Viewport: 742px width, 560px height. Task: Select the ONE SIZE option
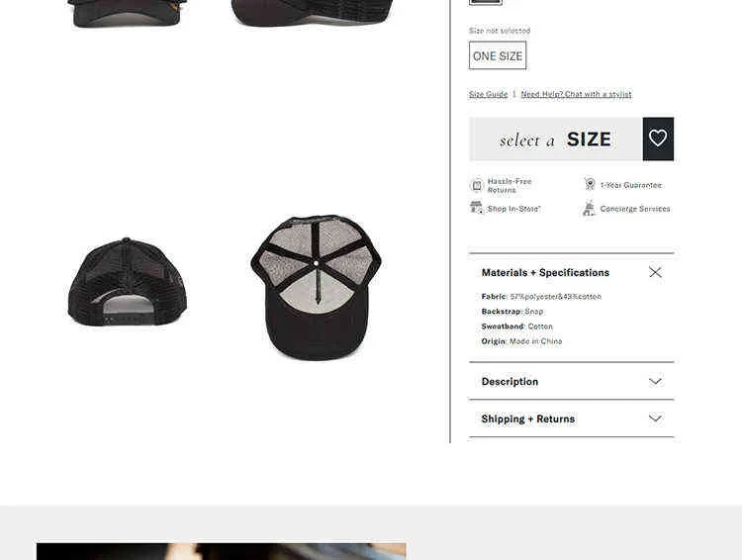(x=498, y=55)
